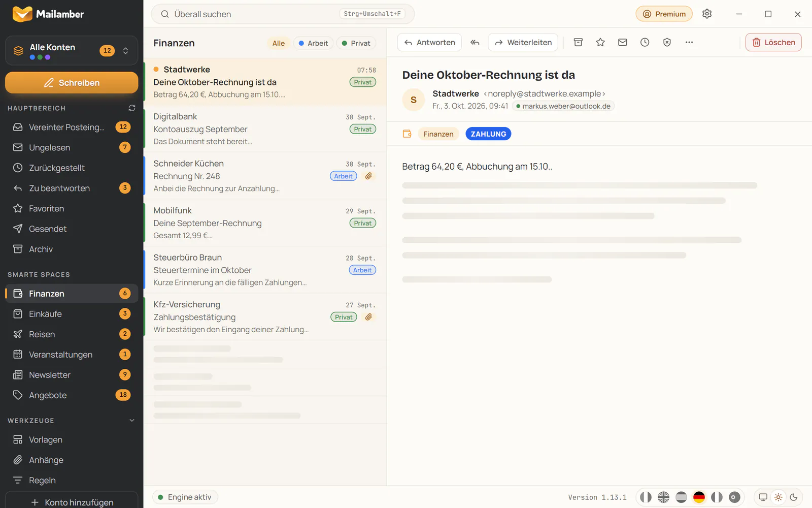Switch to dark theme moon icon
This screenshot has width=812, height=508.
point(794,497)
